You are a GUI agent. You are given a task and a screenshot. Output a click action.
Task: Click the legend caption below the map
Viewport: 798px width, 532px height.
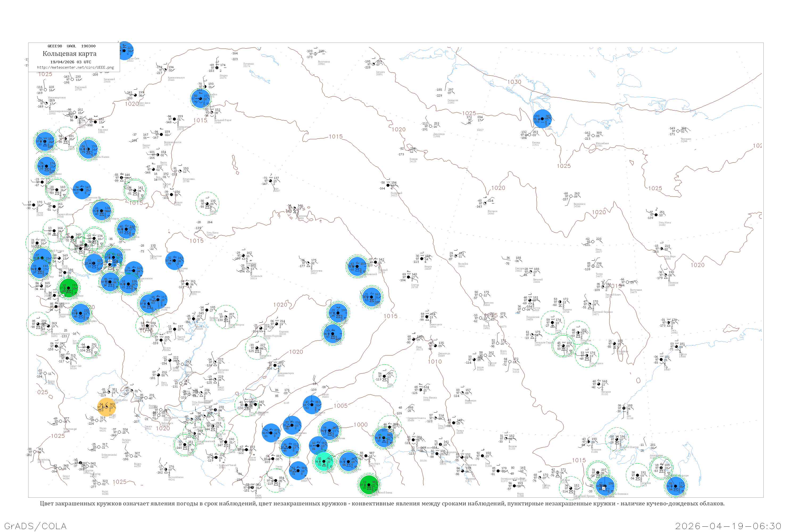pyautogui.click(x=382, y=504)
